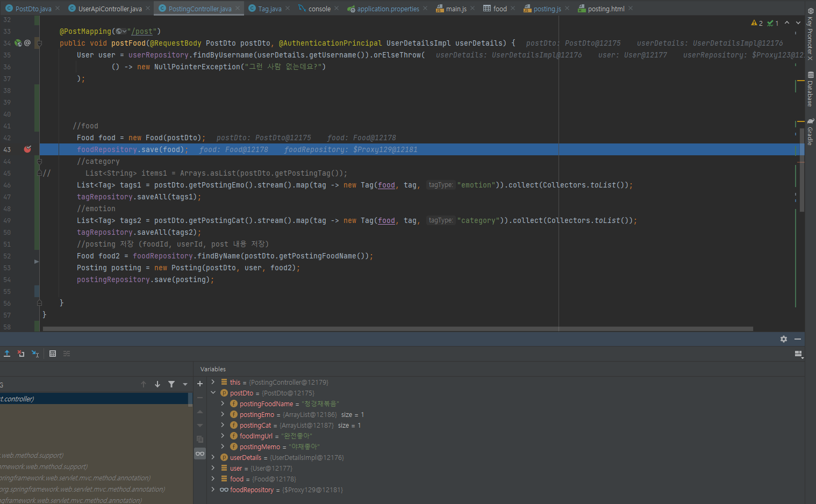Click the frames filter funnel icon
This screenshot has height=504, width=816.
(171, 384)
